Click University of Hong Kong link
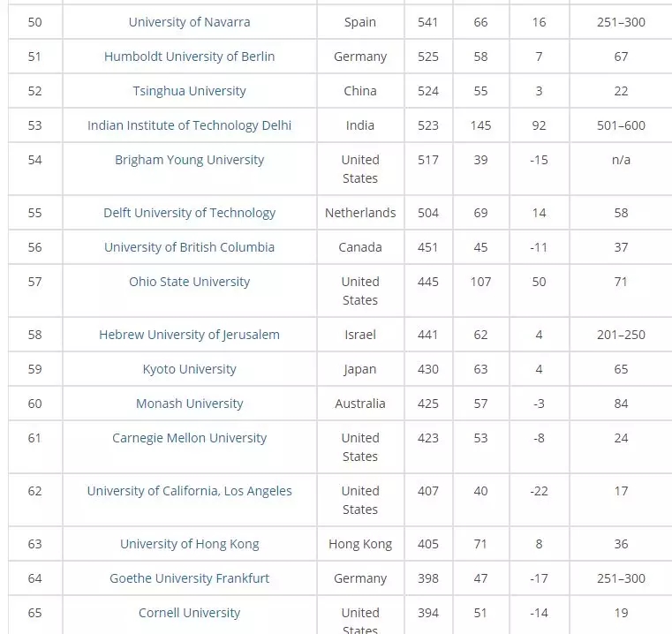This screenshot has height=634, width=672. click(189, 544)
